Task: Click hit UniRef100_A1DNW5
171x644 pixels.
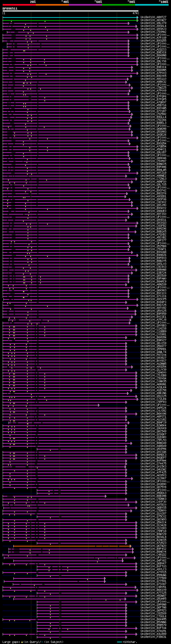Action: (x=153, y=364)
